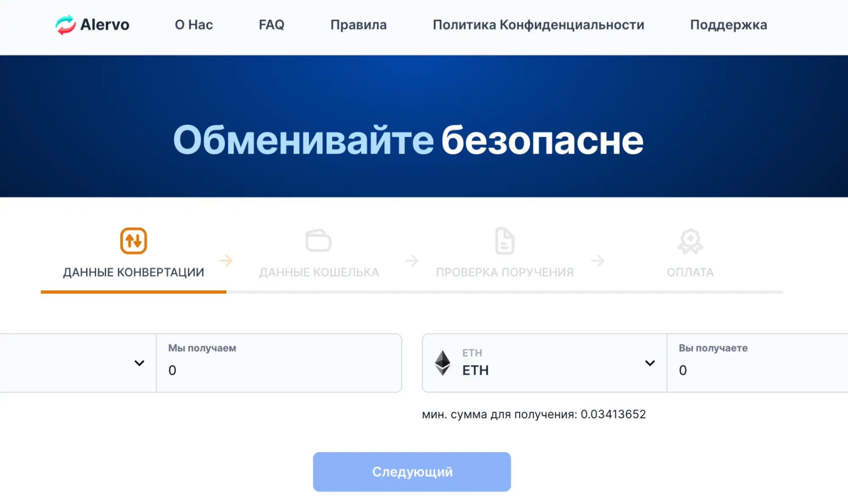
Task: Open the 'Правила' page
Action: (358, 25)
